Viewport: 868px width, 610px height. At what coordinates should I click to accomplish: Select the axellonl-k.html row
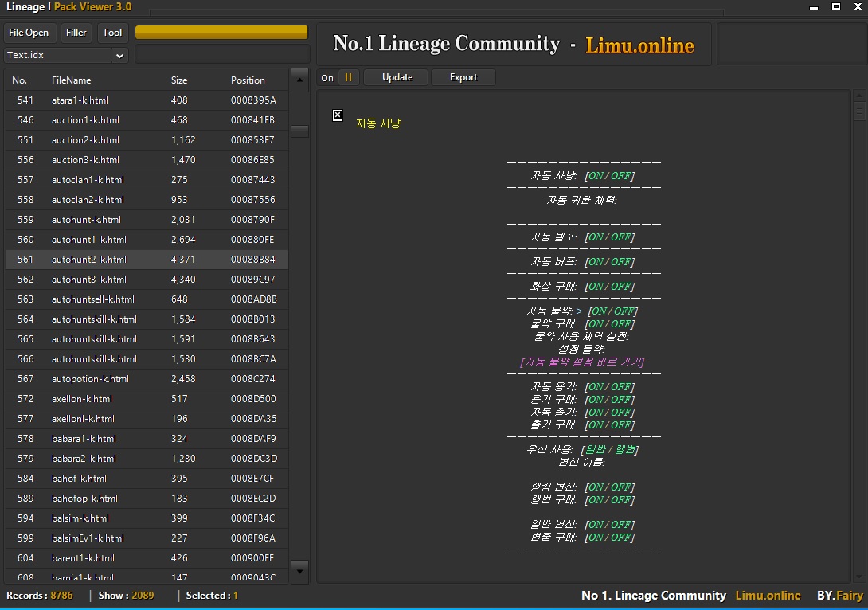coord(147,419)
